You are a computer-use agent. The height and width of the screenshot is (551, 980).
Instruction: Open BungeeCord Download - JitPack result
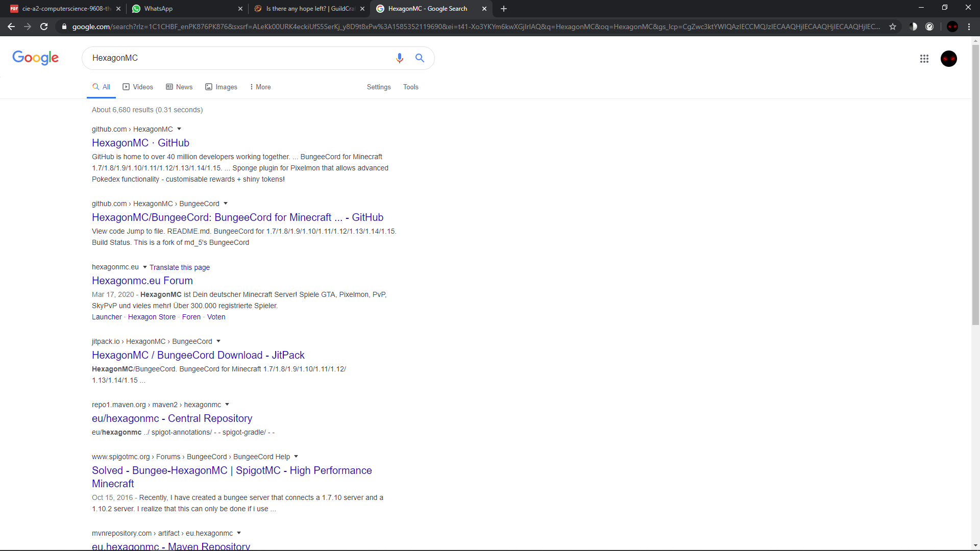[198, 355]
